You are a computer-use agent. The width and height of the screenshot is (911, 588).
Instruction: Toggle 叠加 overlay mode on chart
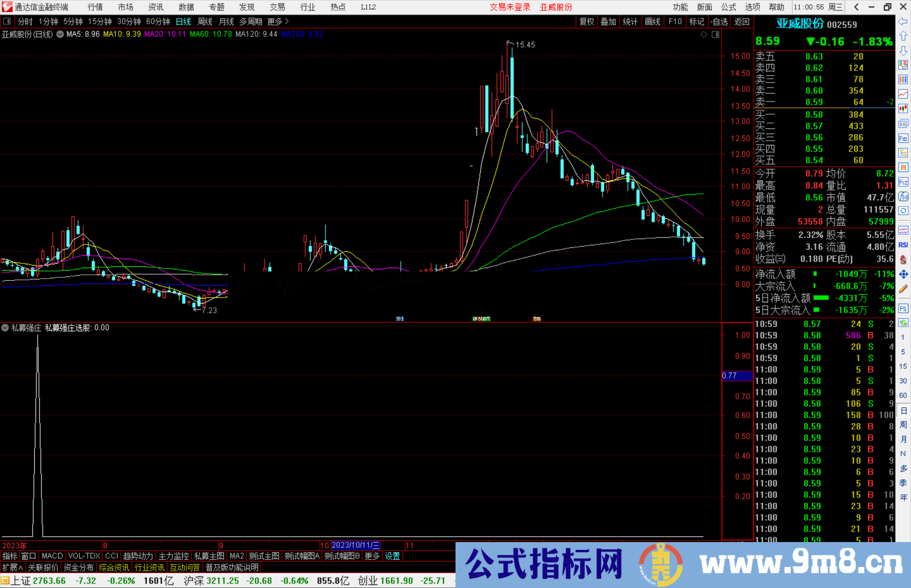608,22
